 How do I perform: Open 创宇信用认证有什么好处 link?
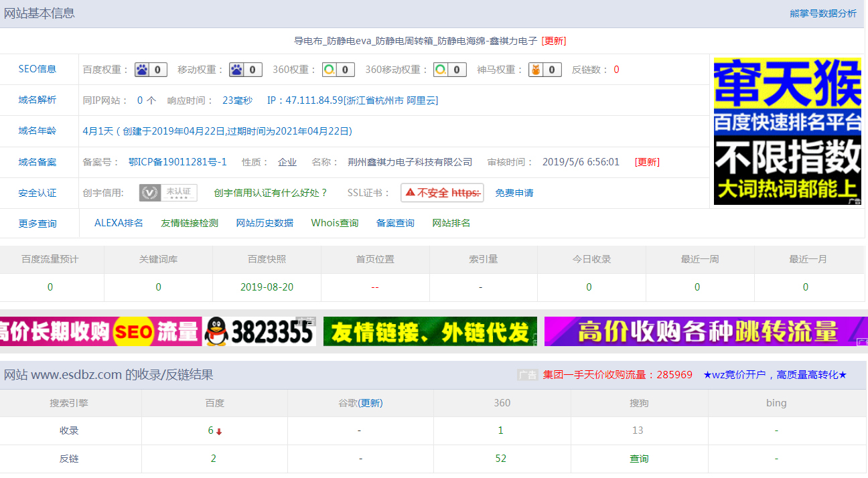[x=271, y=193]
